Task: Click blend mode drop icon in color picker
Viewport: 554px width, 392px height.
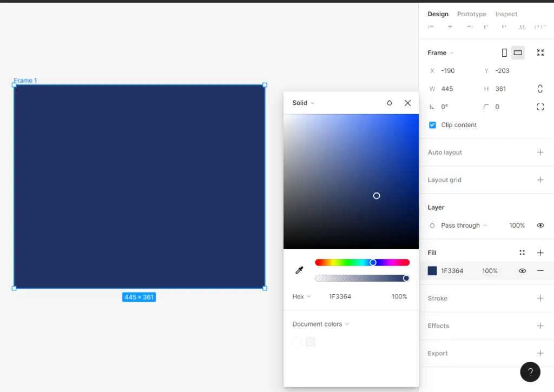Action: tap(389, 103)
